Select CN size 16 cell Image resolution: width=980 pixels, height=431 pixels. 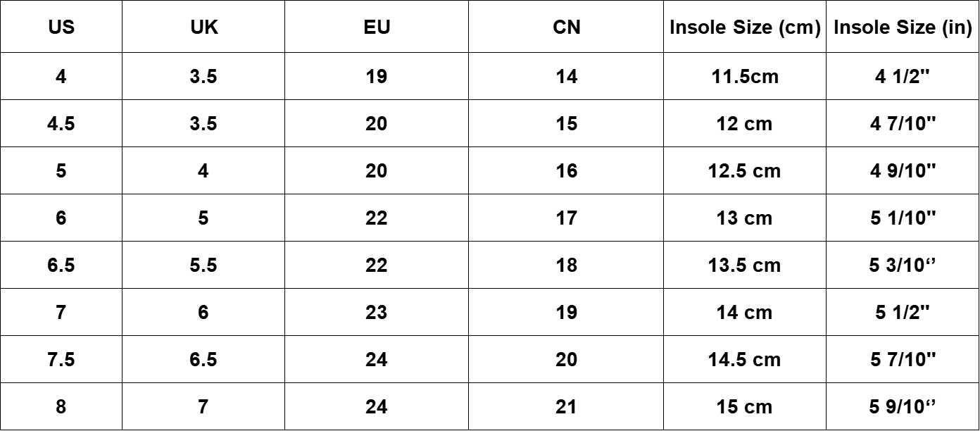click(x=566, y=170)
